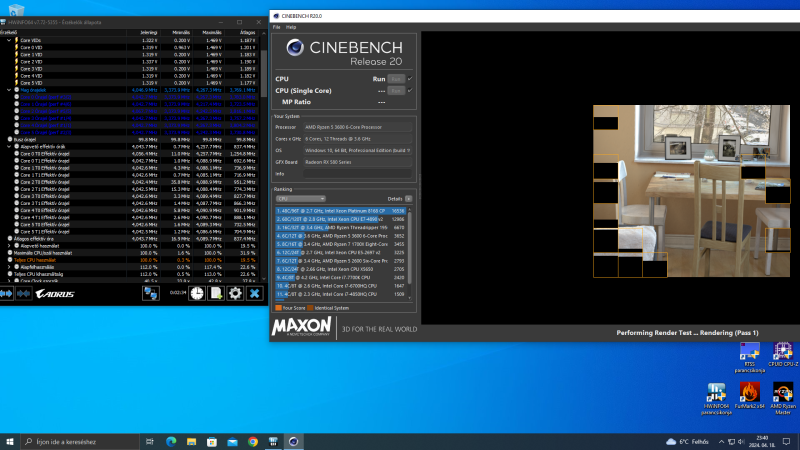Select ranking entry AMD Ryzen 5 3600 6-Core
The width and height of the screenshot is (800, 450).
tap(340, 236)
